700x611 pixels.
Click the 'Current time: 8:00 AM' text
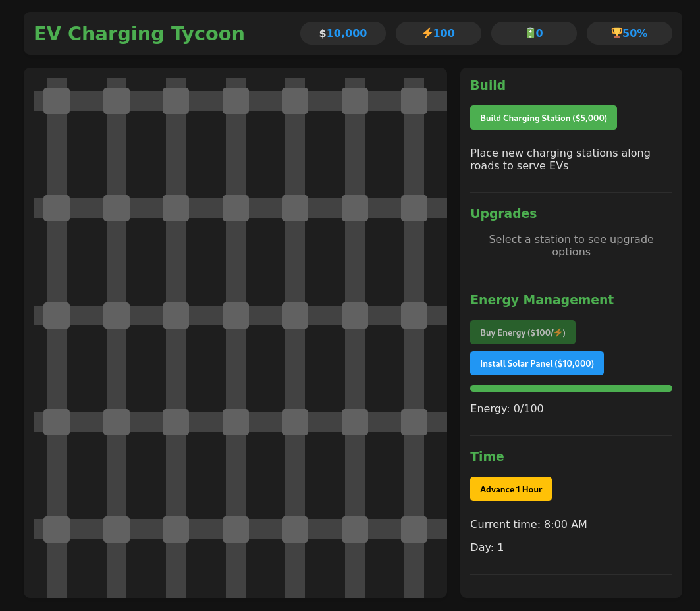click(x=529, y=524)
